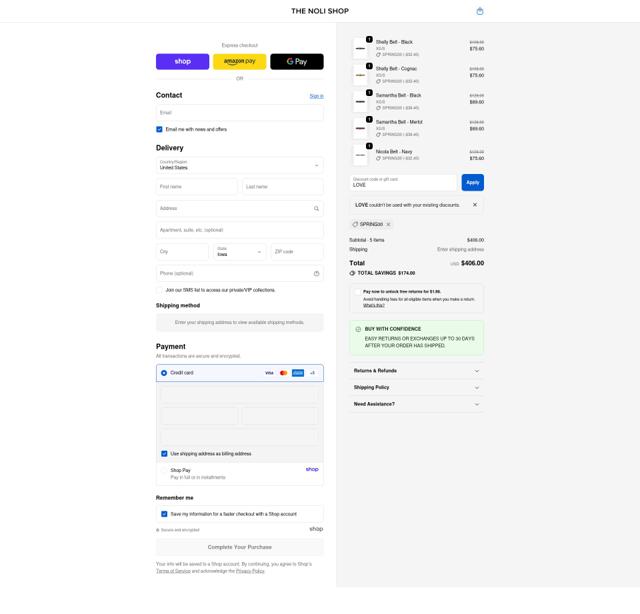Open the State dropdown showing Iowa
640x614 pixels.
240,252
